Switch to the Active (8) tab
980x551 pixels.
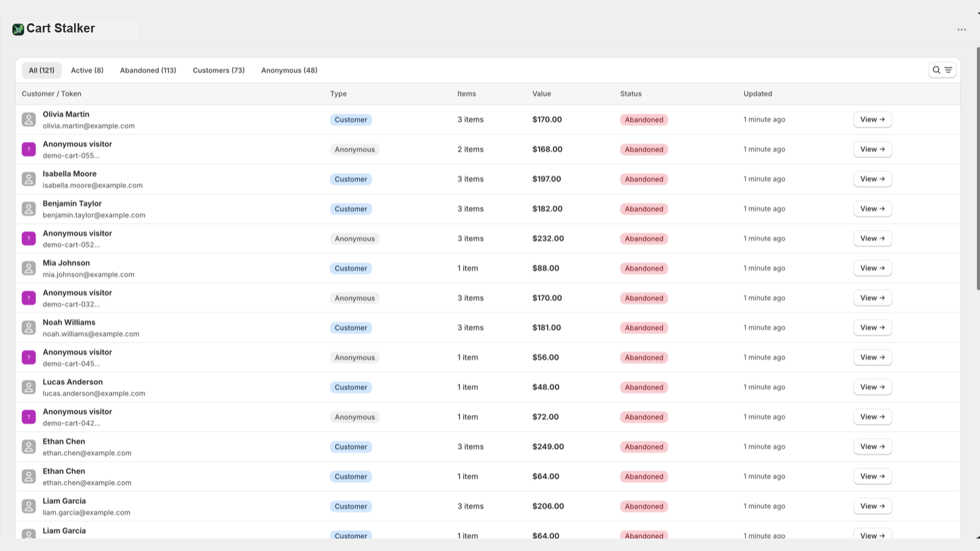click(x=87, y=70)
